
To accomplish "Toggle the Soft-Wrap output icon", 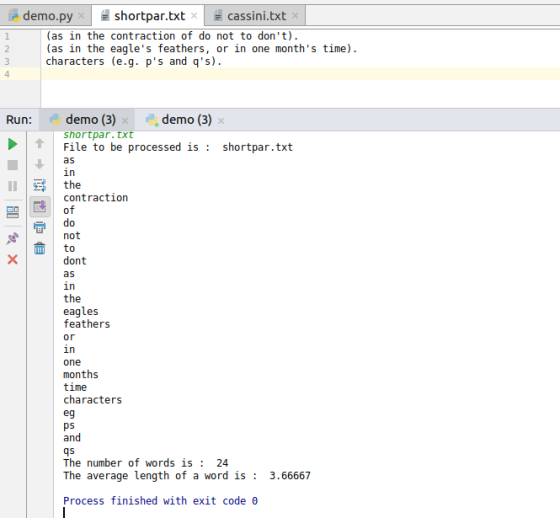I will 40,185.
